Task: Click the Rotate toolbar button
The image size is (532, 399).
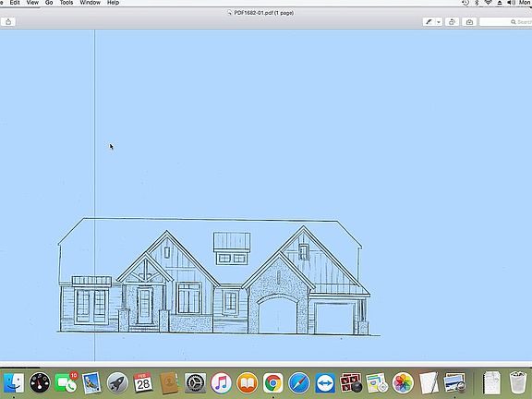Action: click(452, 22)
